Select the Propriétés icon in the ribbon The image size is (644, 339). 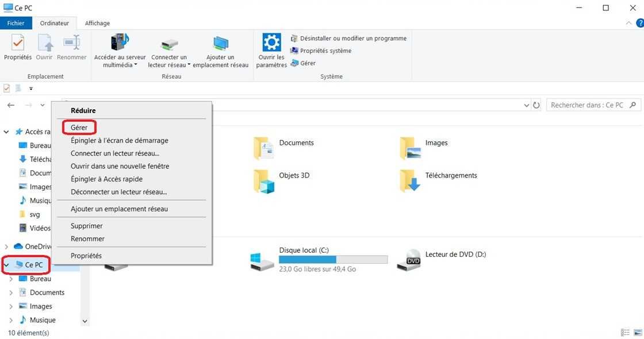point(17,46)
